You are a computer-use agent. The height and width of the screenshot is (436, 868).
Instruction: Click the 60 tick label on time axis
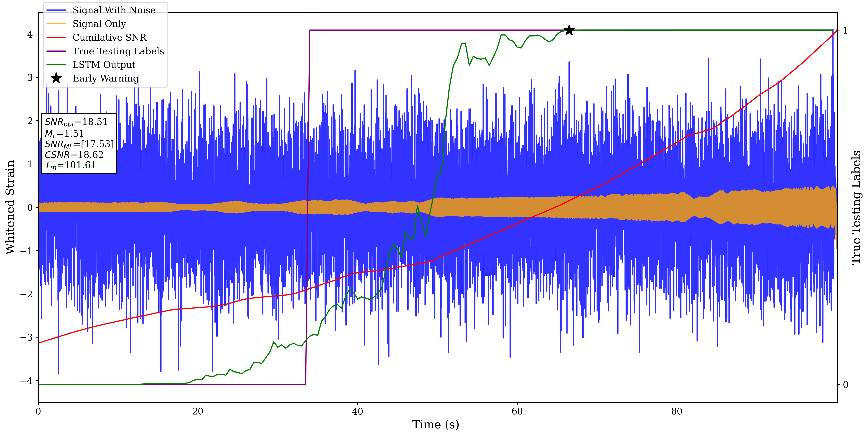pos(517,411)
